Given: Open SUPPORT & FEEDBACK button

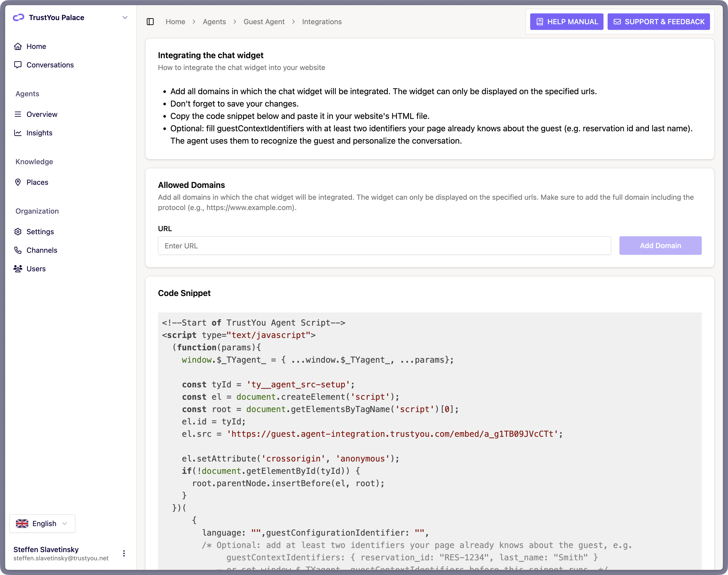Looking at the screenshot, I should (x=659, y=22).
